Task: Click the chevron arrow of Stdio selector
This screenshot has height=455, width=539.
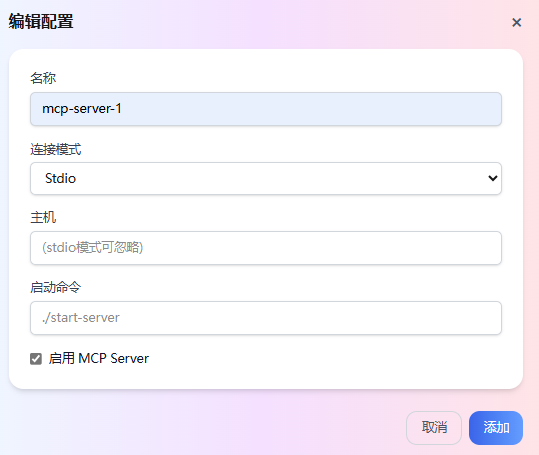Action: click(493, 178)
